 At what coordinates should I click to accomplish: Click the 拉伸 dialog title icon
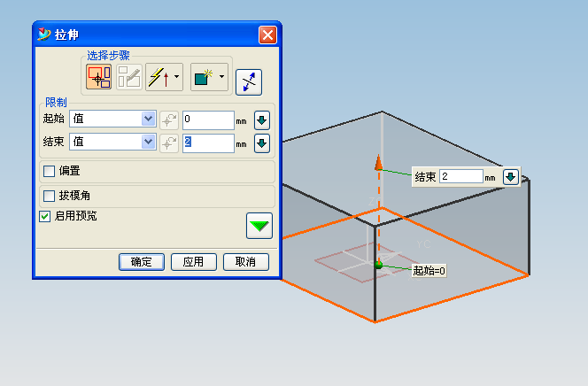pos(44,35)
